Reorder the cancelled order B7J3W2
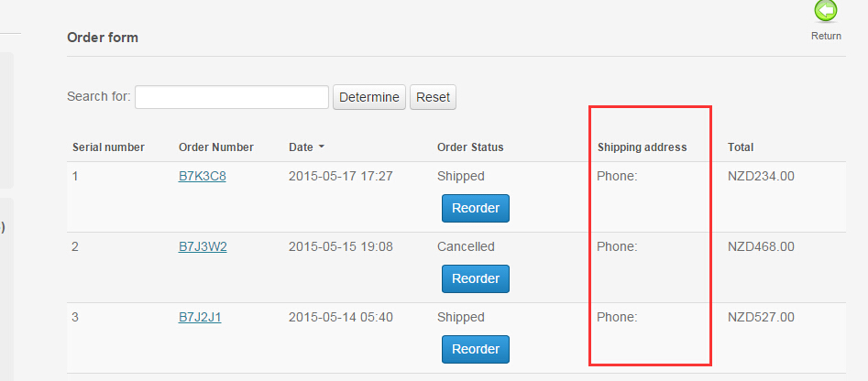Screen dimensions: 868x381 coord(476,278)
